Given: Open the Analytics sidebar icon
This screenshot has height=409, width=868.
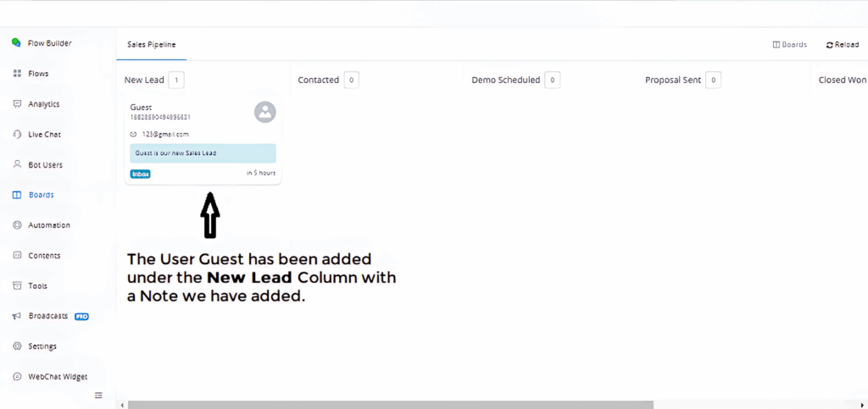Looking at the screenshot, I should coord(17,104).
